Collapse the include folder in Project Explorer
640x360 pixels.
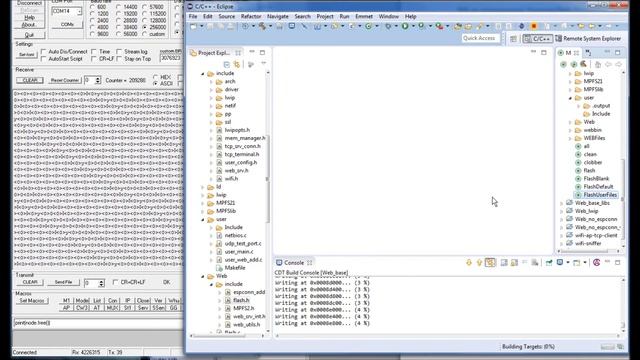(203, 73)
